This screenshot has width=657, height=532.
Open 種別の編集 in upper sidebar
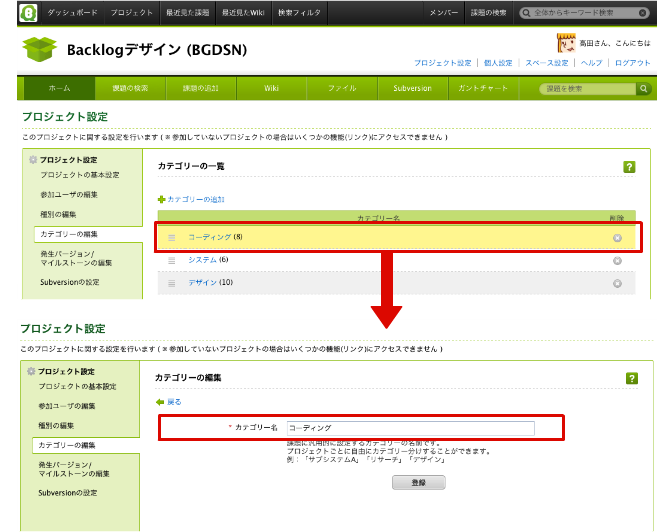click(58, 214)
